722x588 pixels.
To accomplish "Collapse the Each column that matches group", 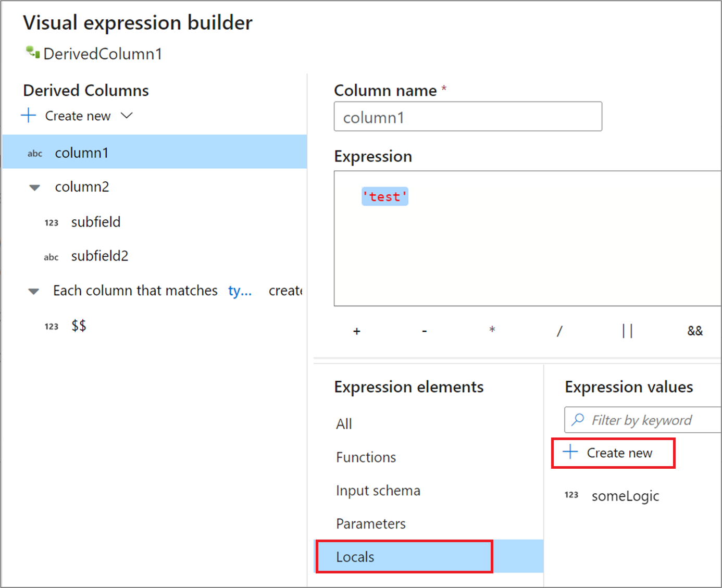I will click(34, 291).
